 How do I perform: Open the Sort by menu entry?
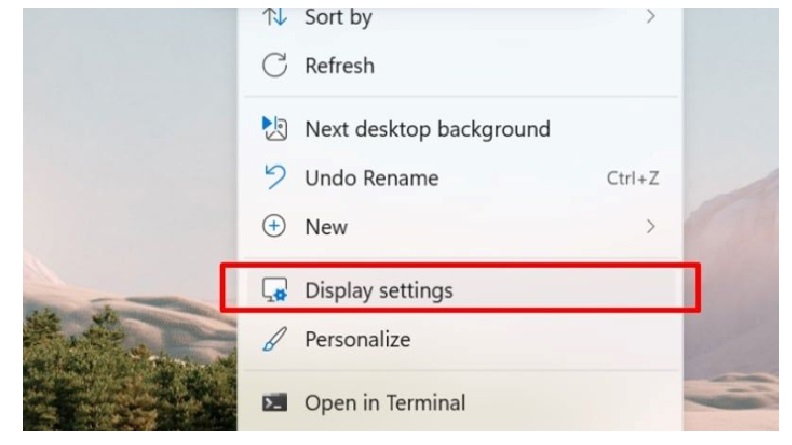pyautogui.click(x=338, y=18)
